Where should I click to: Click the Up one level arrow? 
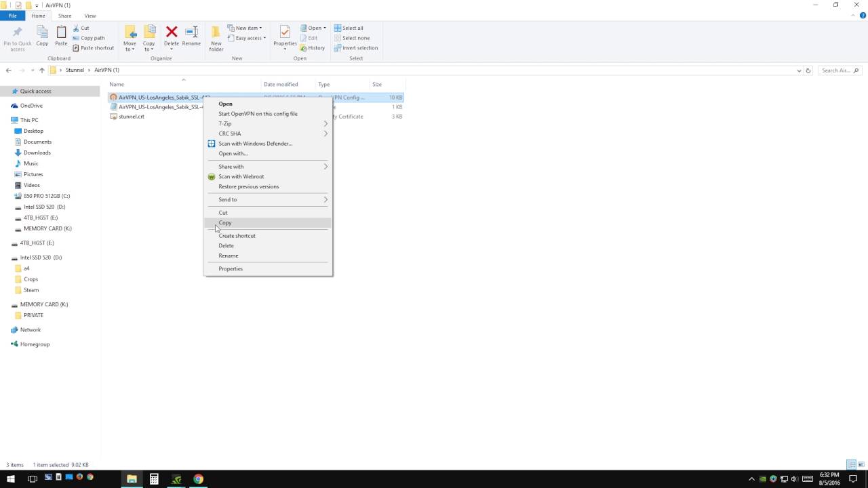(41, 70)
